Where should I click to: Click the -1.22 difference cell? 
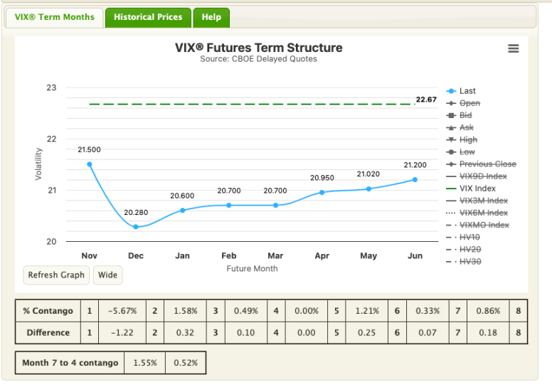tap(122, 333)
